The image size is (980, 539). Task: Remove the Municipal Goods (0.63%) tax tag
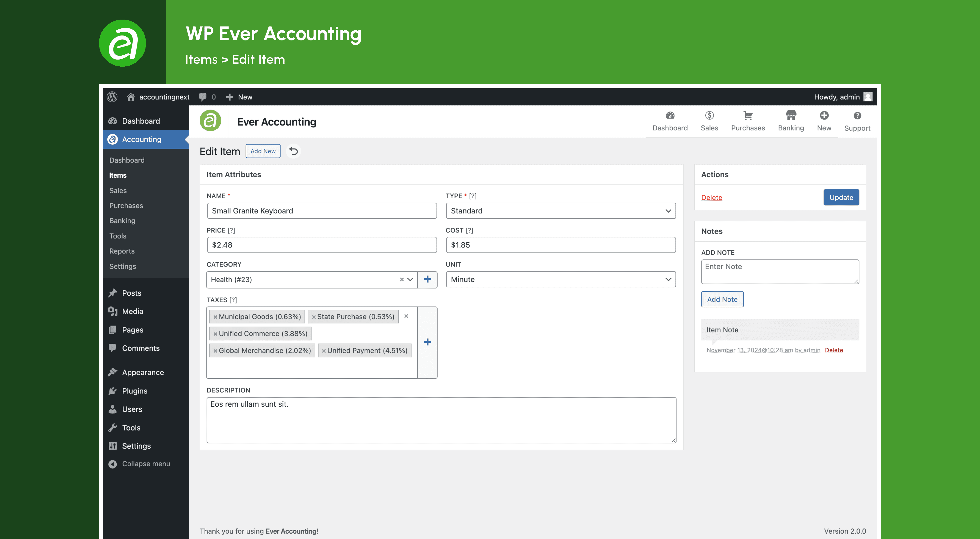point(215,317)
